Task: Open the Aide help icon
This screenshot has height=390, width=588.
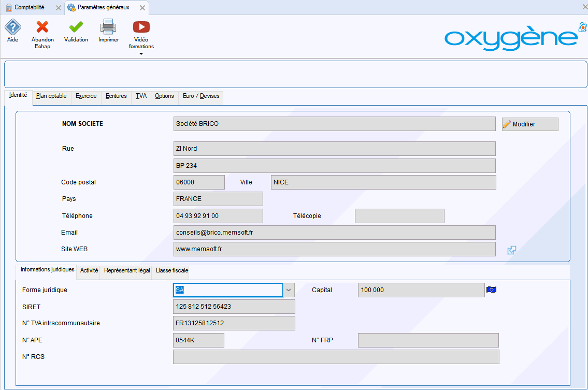Action: click(13, 27)
